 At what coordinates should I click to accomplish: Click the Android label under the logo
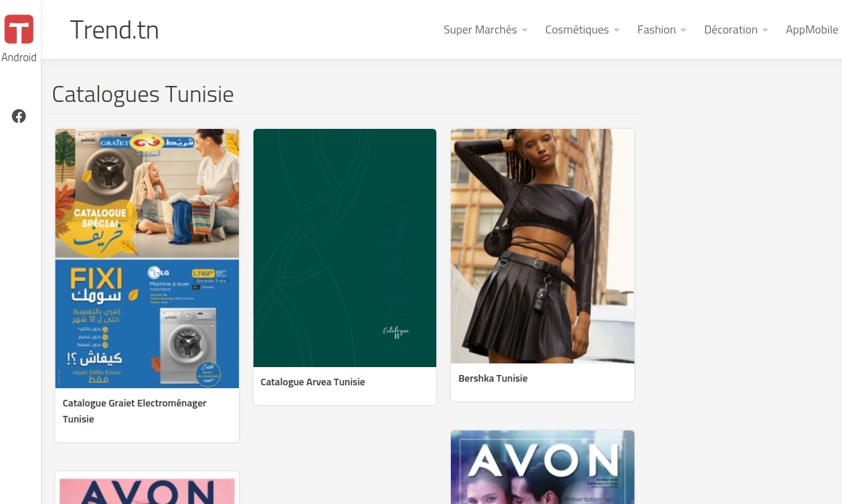(x=19, y=58)
